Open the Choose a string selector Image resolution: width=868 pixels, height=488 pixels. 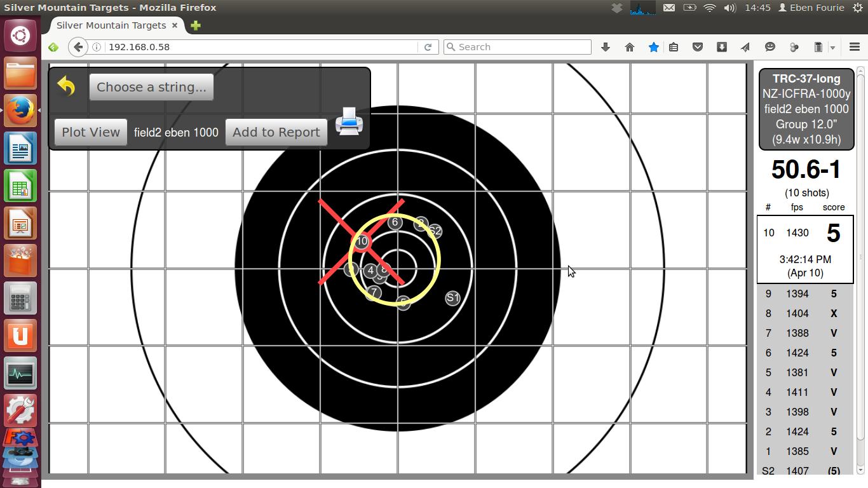151,87
